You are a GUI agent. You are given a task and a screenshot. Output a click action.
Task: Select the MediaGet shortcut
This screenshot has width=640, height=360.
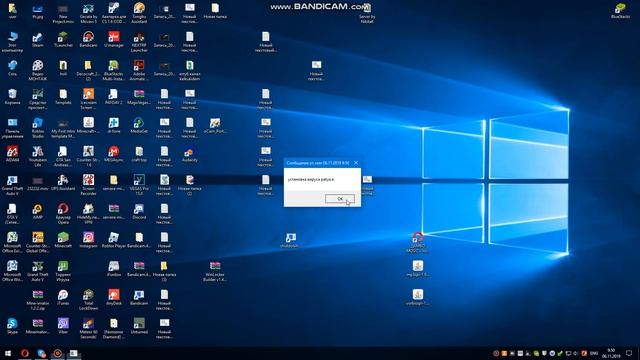(x=139, y=126)
